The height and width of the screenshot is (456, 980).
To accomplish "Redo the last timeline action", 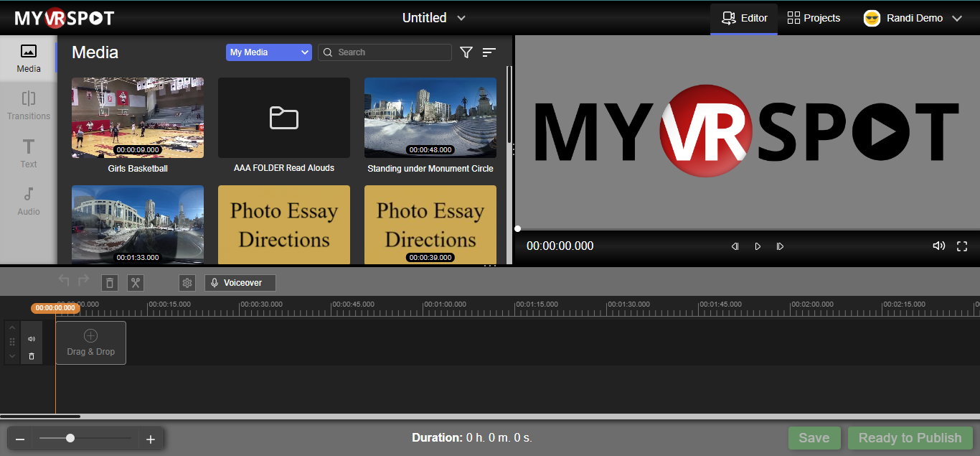I will pyautogui.click(x=84, y=281).
